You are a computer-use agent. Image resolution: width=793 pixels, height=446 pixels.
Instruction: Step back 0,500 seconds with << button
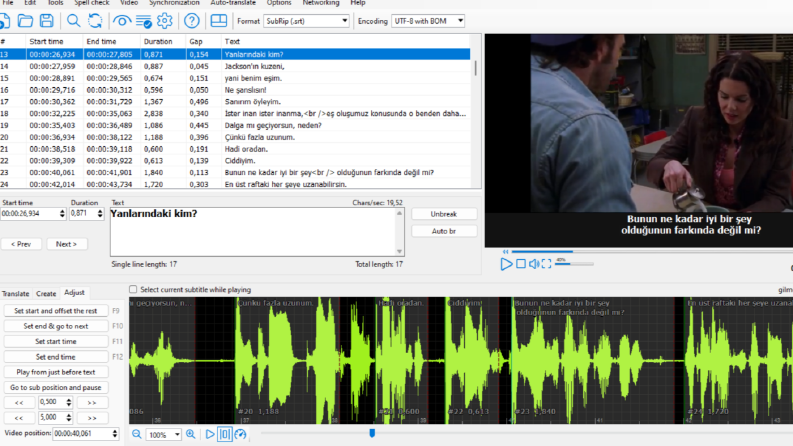19,403
